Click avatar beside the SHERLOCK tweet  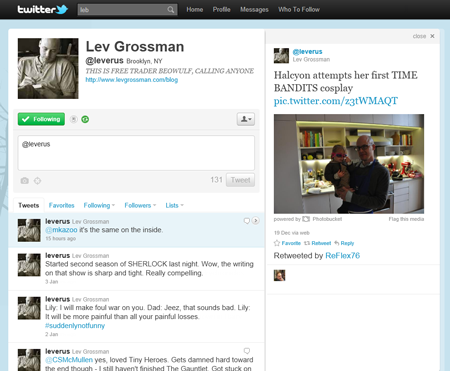(29, 265)
